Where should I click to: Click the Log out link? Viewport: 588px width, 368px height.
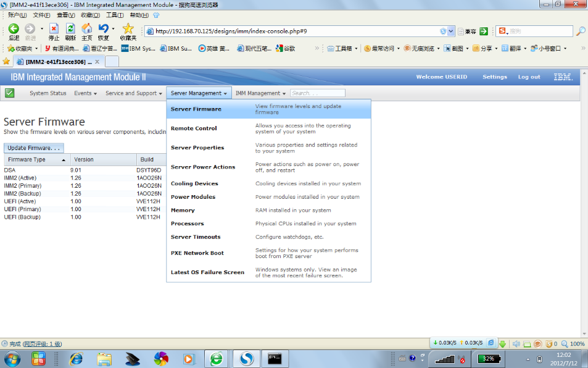pos(529,77)
